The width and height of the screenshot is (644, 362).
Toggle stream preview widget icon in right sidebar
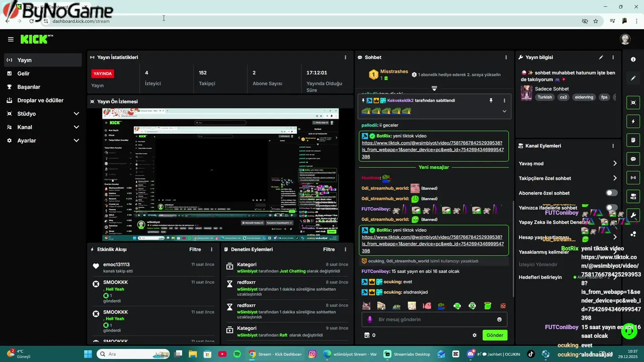click(x=633, y=103)
